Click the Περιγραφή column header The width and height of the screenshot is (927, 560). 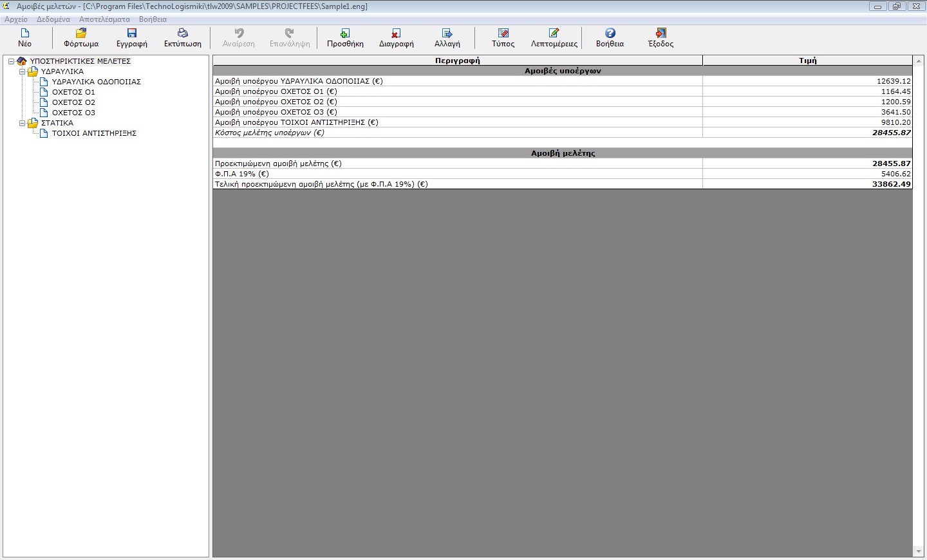click(457, 61)
